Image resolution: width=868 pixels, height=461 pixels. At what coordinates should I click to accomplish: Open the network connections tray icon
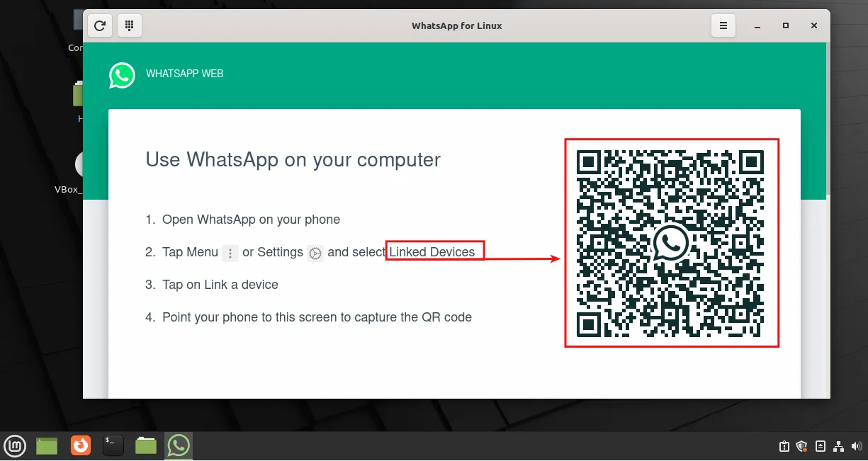[839, 446]
